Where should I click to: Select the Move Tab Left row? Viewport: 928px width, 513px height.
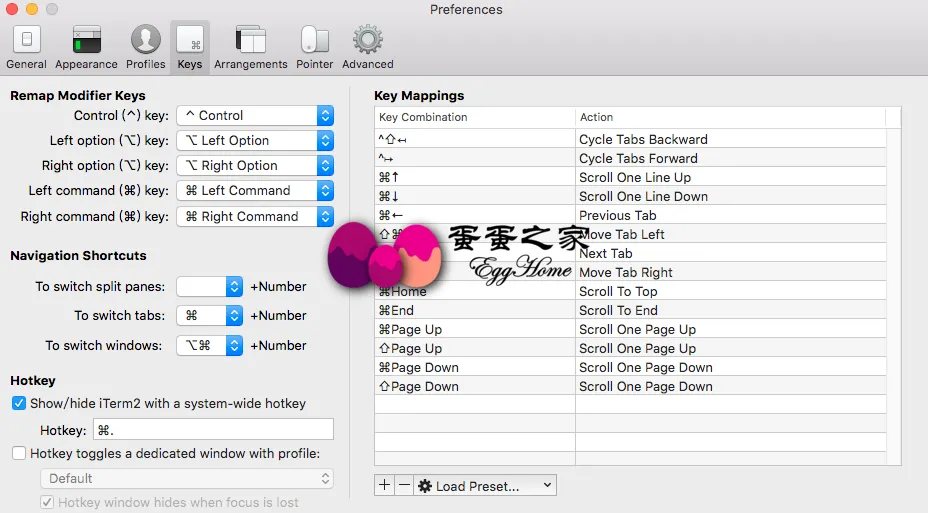tap(630, 234)
